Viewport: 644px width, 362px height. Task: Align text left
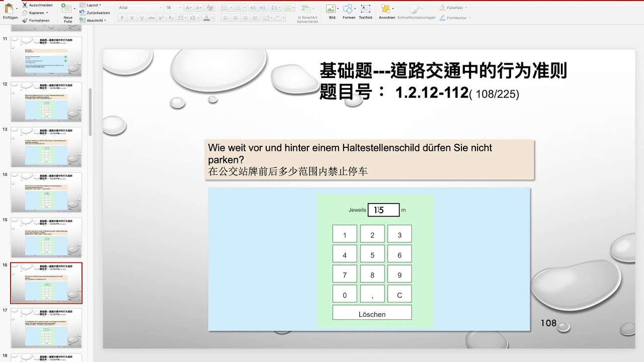225,18
